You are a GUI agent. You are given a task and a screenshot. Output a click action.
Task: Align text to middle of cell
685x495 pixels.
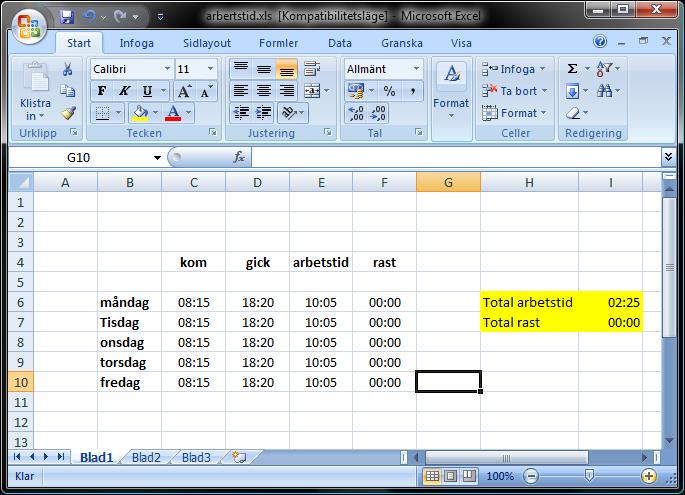[x=263, y=69]
